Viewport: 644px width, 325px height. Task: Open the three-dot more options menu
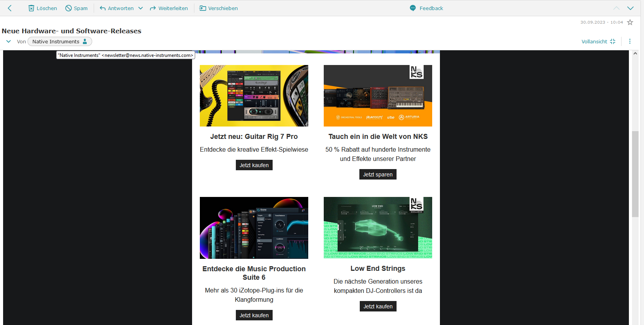pos(630,41)
